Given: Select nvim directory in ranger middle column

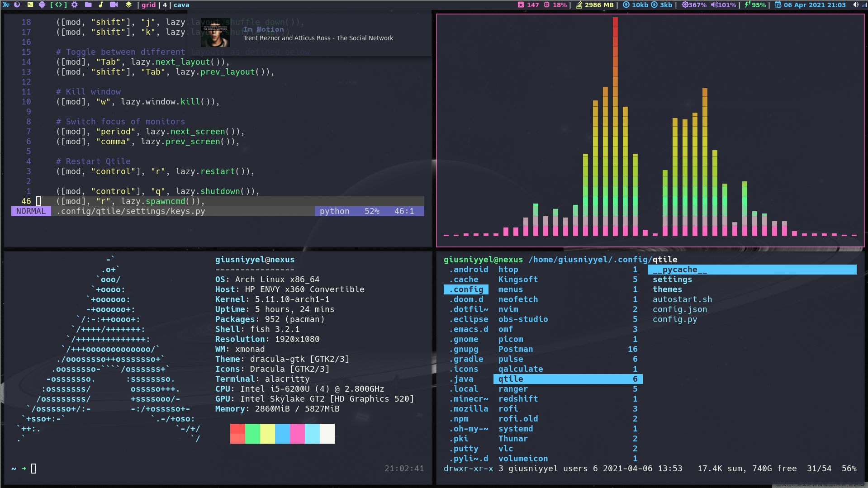Looking at the screenshot, I should click(568, 309).
